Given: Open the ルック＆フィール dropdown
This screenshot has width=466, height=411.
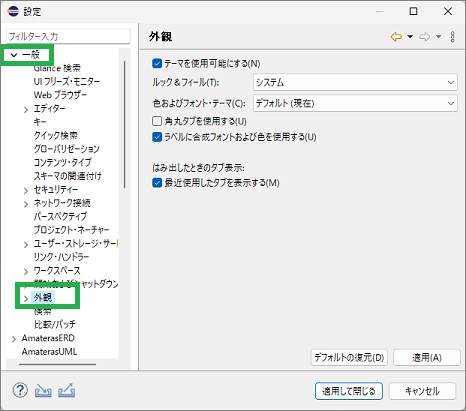Looking at the screenshot, I should point(355,82).
